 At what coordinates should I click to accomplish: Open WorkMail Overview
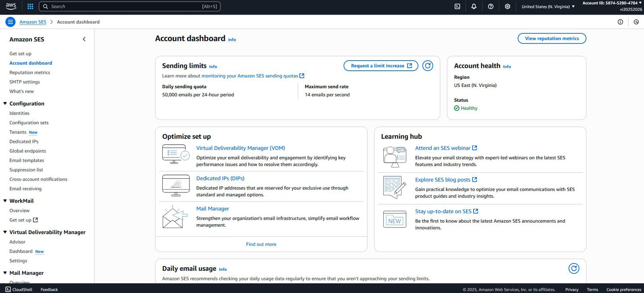[20, 211]
